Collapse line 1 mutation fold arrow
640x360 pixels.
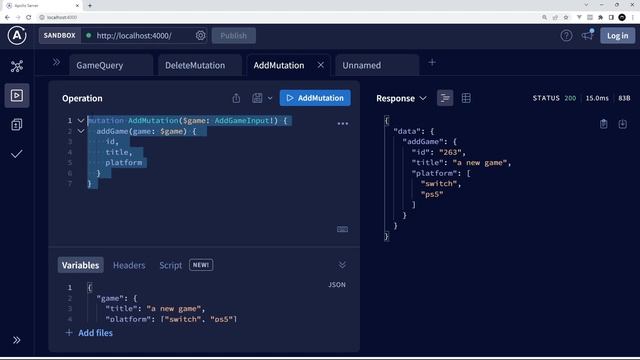pyautogui.click(x=81, y=120)
